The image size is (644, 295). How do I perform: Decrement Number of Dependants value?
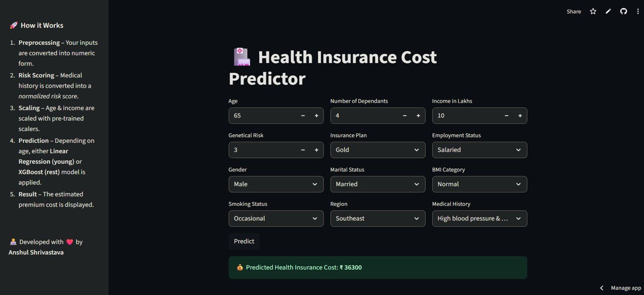[x=405, y=116]
